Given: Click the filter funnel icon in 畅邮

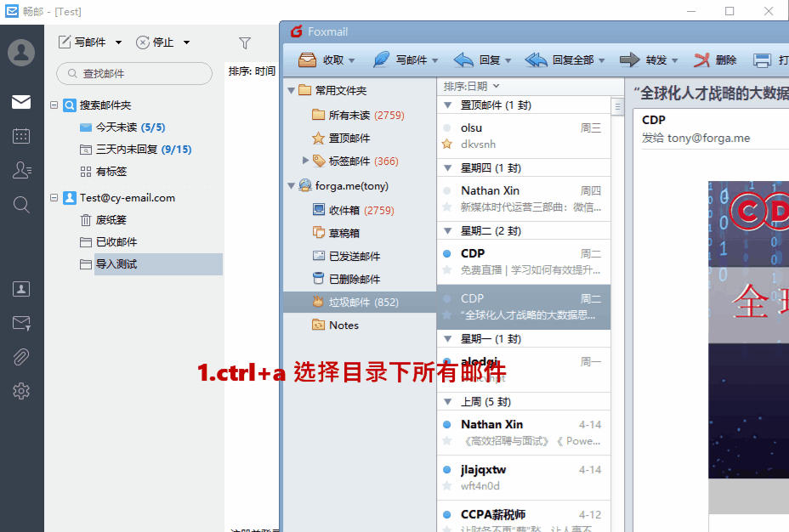Looking at the screenshot, I should (245, 43).
